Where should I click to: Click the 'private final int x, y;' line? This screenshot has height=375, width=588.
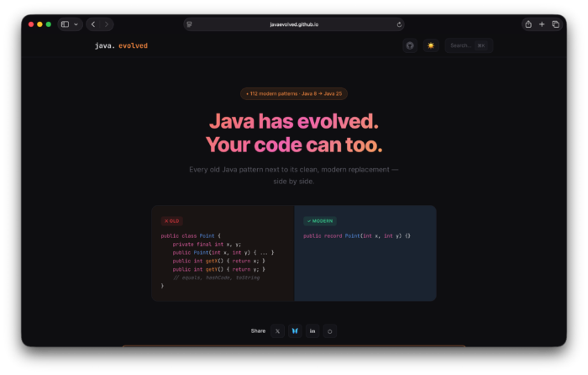pyautogui.click(x=207, y=245)
